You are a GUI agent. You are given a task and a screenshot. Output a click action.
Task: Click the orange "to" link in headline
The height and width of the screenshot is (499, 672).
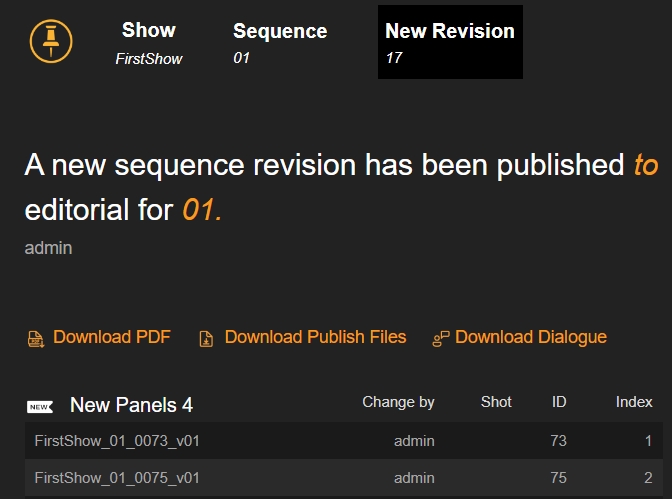click(646, 165)
